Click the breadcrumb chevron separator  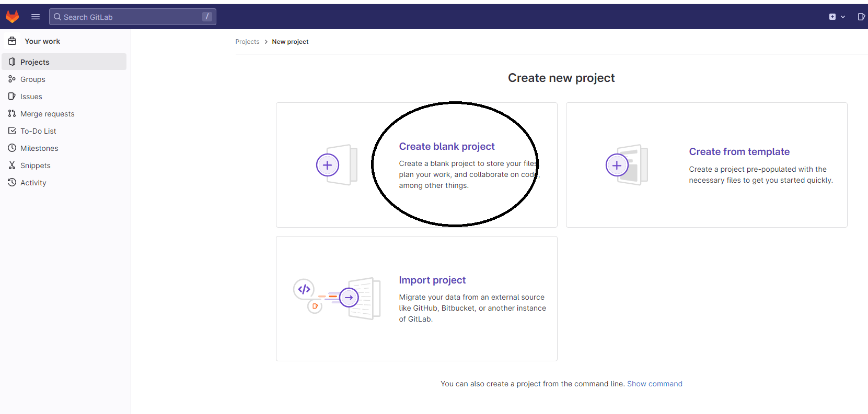pyautogui.click(x=266, y=42)
